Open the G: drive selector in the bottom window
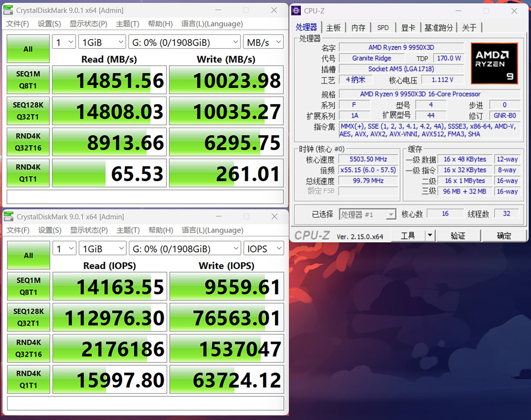 click(185, 249)
